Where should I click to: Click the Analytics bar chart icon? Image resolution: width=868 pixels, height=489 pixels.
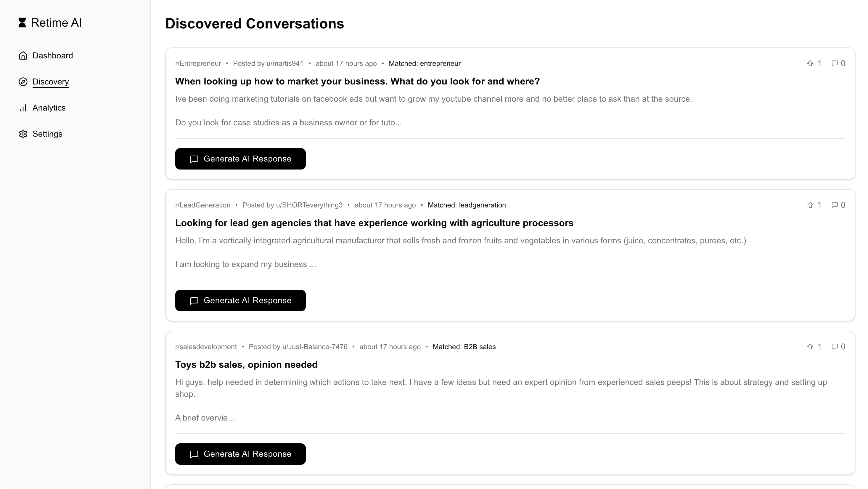(x=23, y=108)
